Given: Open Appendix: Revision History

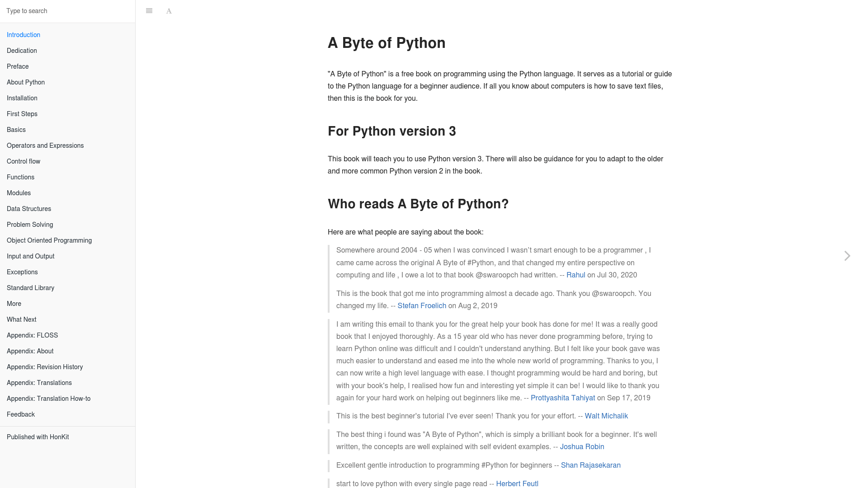Looking at the screenshot, I should pos(45,367).
